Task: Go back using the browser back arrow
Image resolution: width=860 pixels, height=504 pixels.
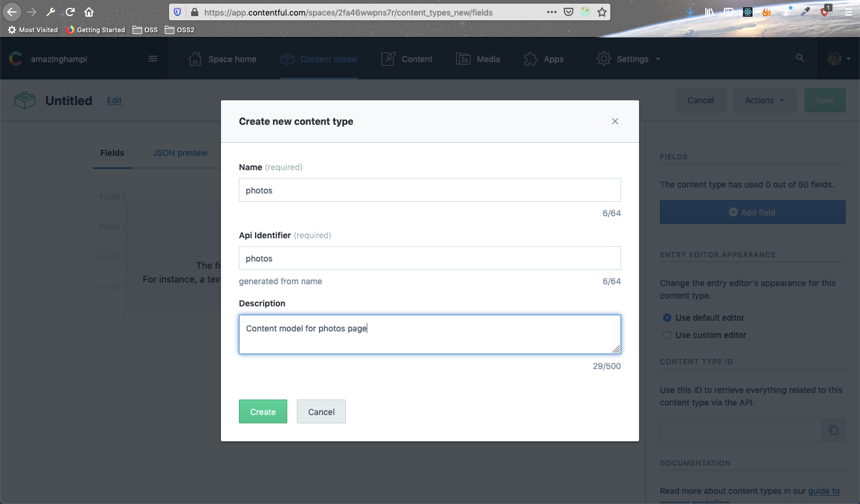Action: [12, 12]
